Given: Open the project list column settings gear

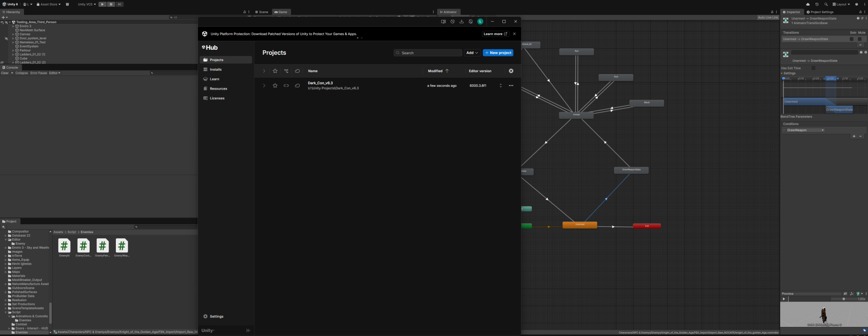Looking at the screenshot, I should pos(511,71).
